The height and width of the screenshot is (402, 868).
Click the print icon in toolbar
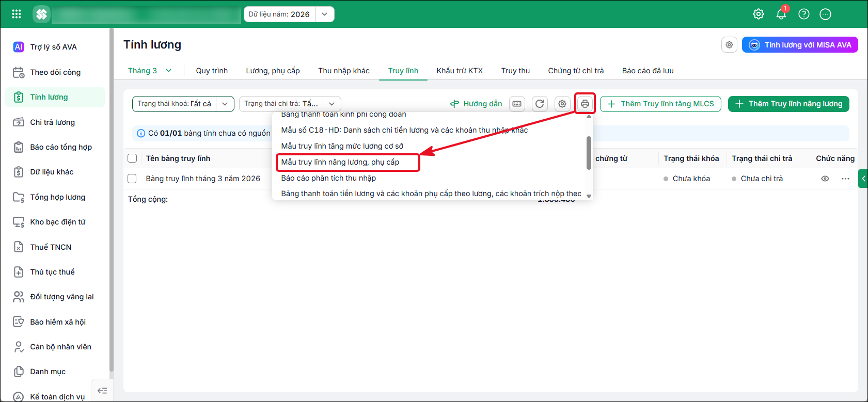coord(585,104)
